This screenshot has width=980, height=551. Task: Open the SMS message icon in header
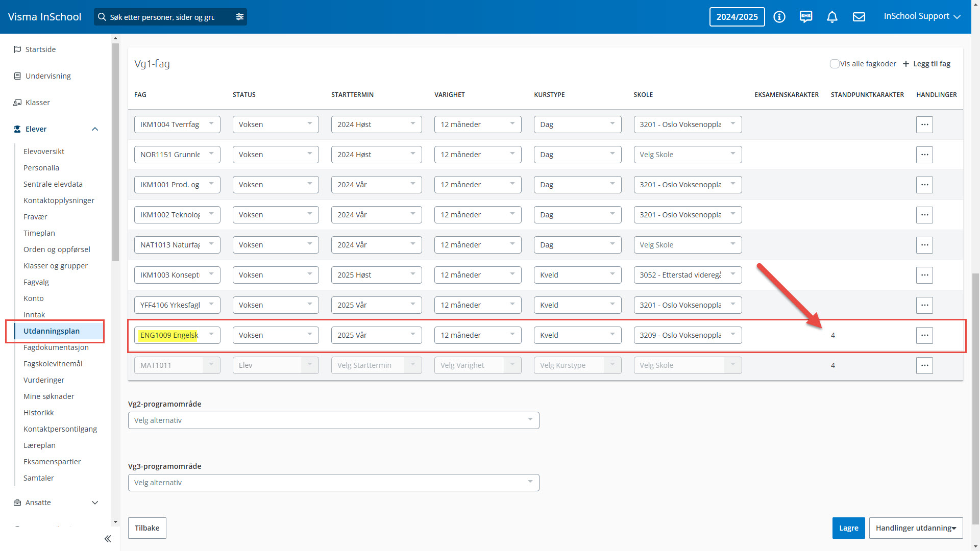(805, 17)
